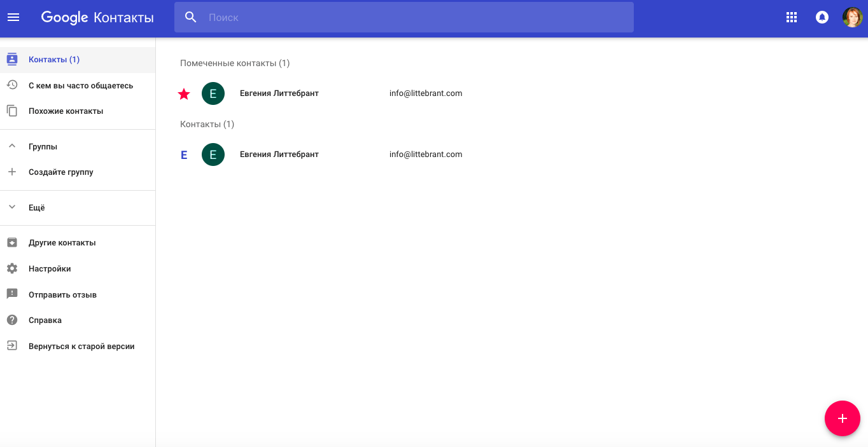
Task: Open the hamburger main menu
Action: 13,17
